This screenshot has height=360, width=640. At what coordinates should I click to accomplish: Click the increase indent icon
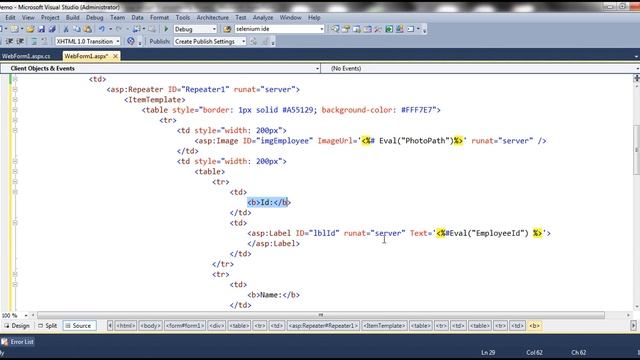[20, 41]
